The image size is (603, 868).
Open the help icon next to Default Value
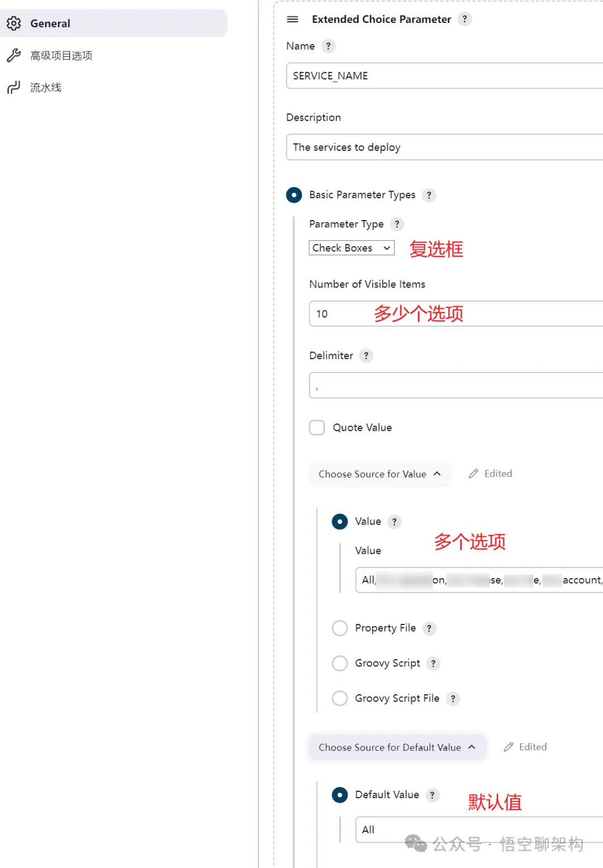pyautogui.click(x=432, y=795)
